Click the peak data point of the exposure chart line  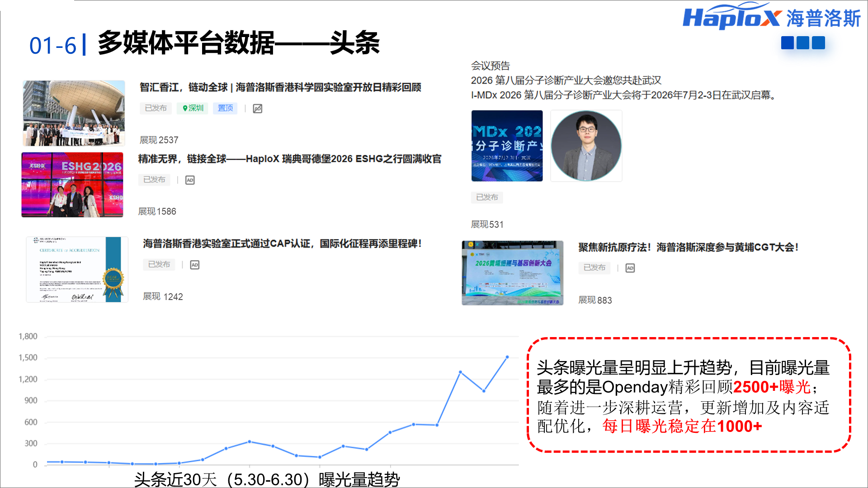coord(507,357)
